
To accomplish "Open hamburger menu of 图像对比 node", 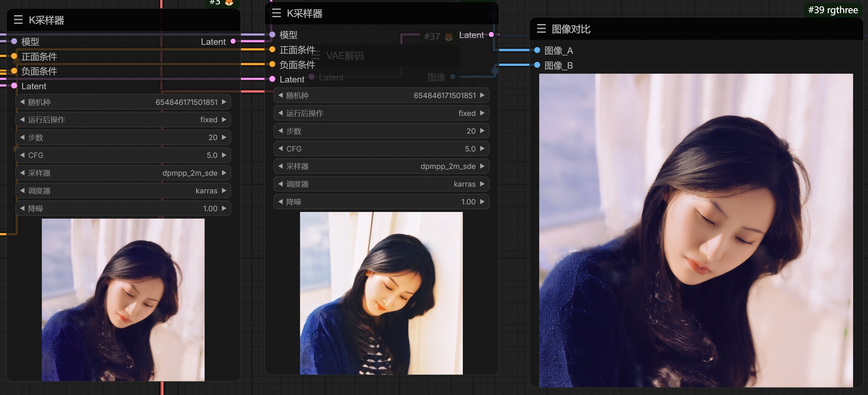I will 541,28.
